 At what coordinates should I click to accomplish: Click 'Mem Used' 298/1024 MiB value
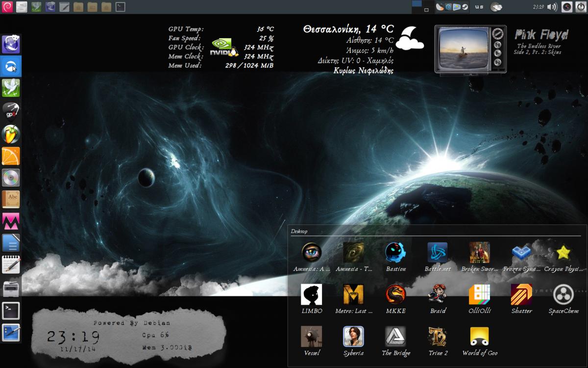249,66
